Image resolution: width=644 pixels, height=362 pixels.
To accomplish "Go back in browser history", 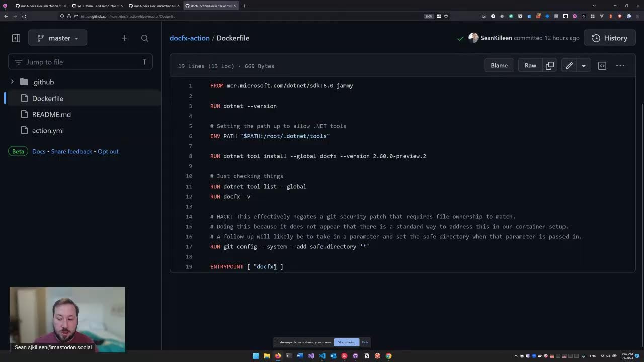I will tap(6, 16).
